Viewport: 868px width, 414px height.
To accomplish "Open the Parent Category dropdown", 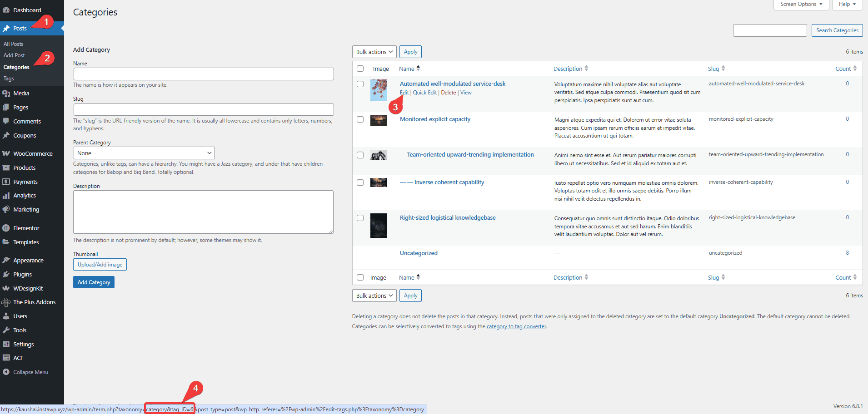I will [144, 153].
